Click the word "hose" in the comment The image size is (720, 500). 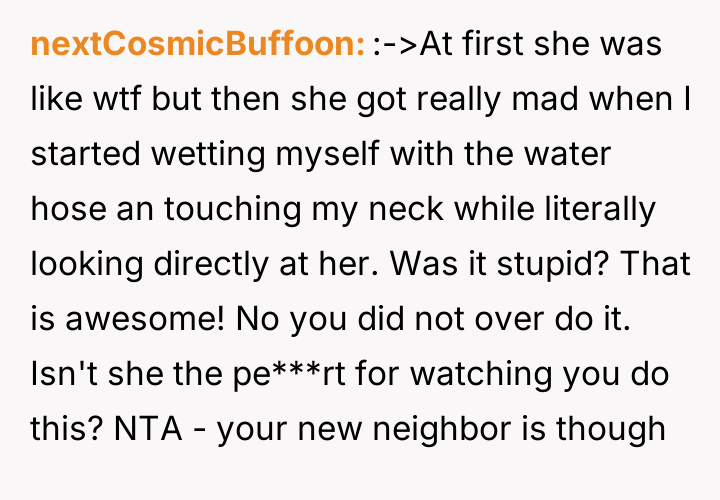65,210
